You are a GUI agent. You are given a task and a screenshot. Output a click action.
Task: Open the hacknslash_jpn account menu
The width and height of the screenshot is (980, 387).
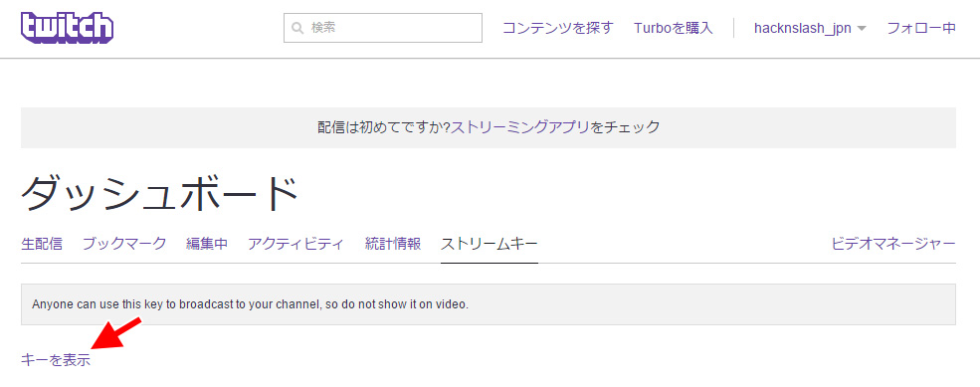coord(803,29)
